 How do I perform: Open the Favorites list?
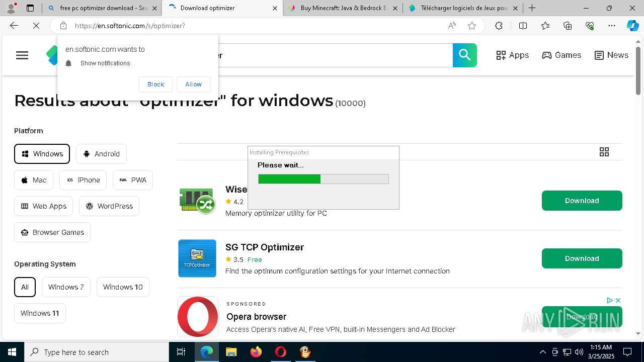click(545, 26)
